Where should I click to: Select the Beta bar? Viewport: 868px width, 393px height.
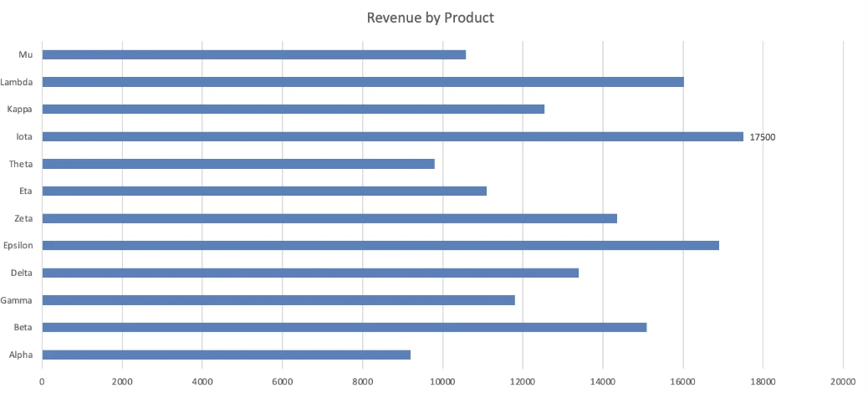click(x=345, y=327)
